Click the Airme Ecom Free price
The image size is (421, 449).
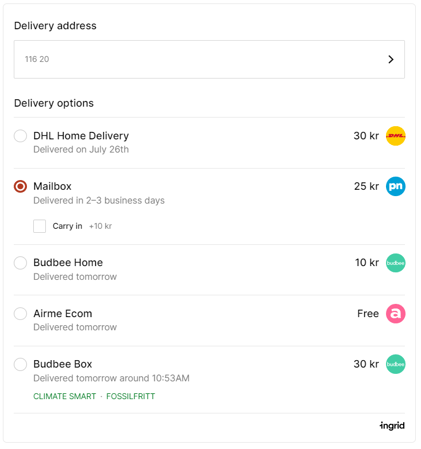tap(368, 314)
